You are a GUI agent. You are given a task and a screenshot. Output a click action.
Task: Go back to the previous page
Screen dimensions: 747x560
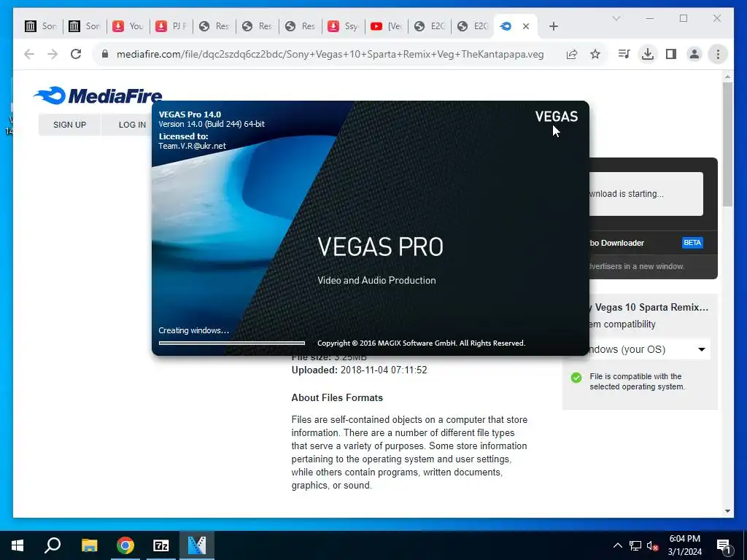[x=29, y=54]
